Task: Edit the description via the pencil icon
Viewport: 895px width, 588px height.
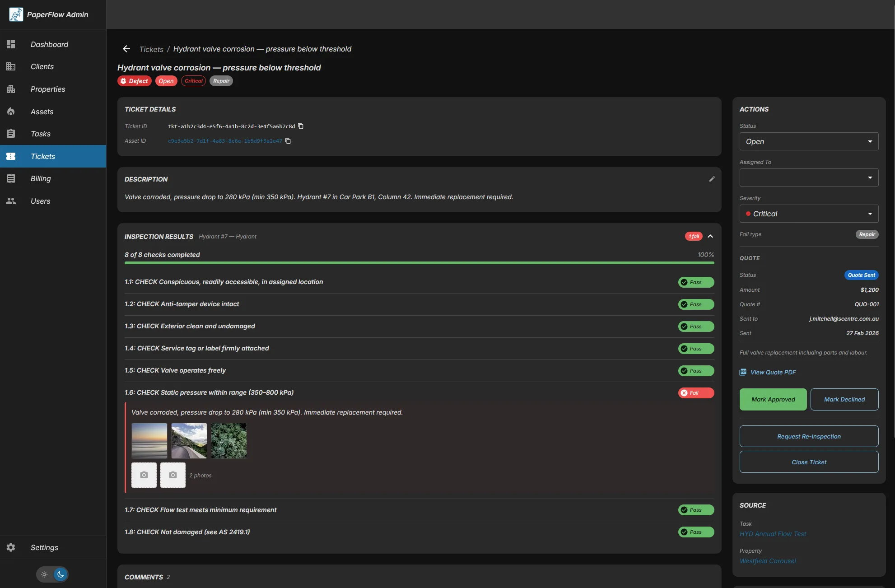Action: (712, 179)
